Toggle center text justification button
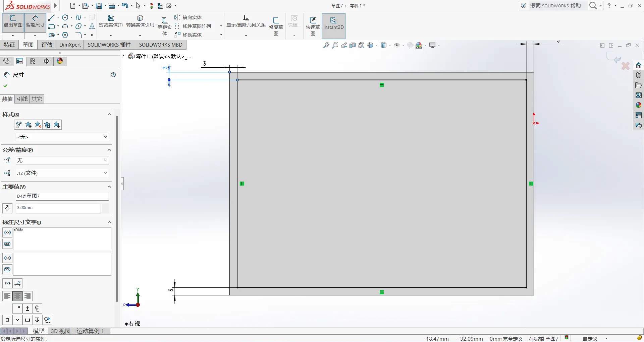 point(17,296)
